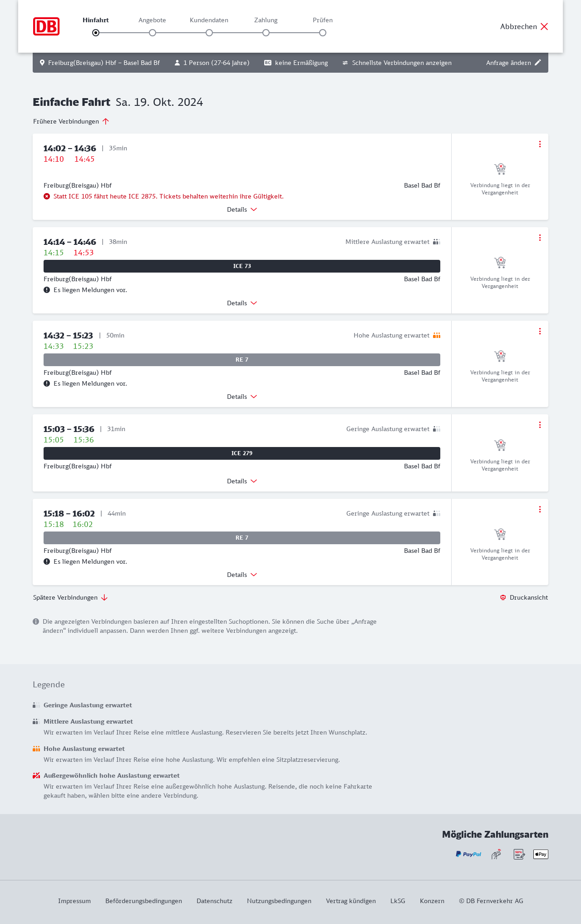Click the PayPal payment logo
Image resolution: width=581 pixels, height=924 pixels.
[x=468, y=854]
